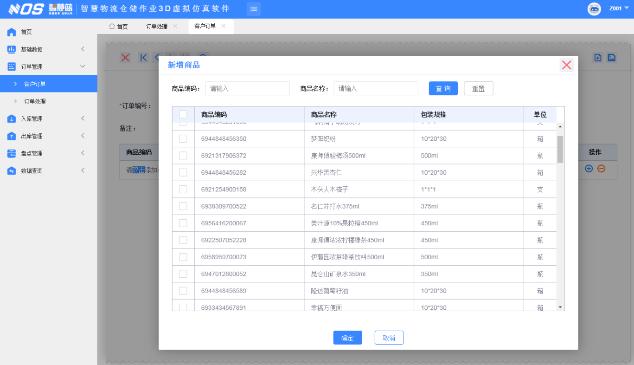Viewport: 634px width, 365px height.
Task: Expand the last sidebar module via chevron
Action: point(83,171)
